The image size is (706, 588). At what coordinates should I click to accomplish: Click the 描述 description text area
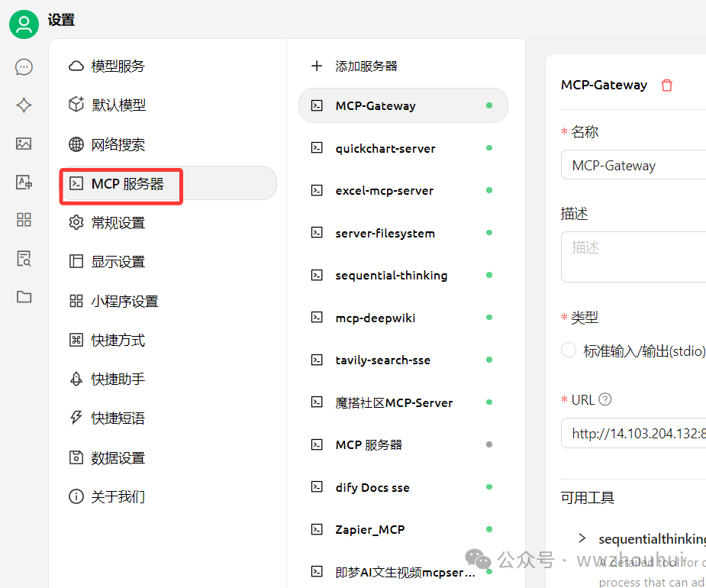(x=633, y=257)
